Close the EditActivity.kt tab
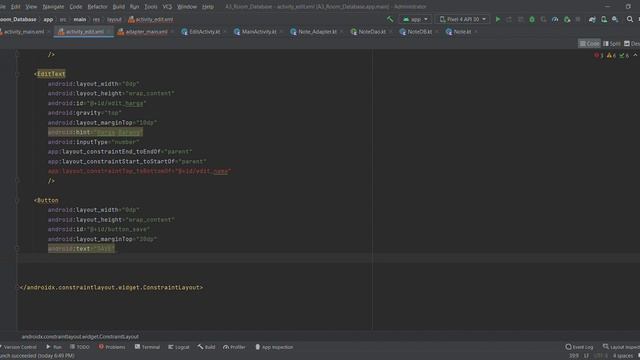The height and width of the screenshot is (360, 640). (x=225, y=32)
